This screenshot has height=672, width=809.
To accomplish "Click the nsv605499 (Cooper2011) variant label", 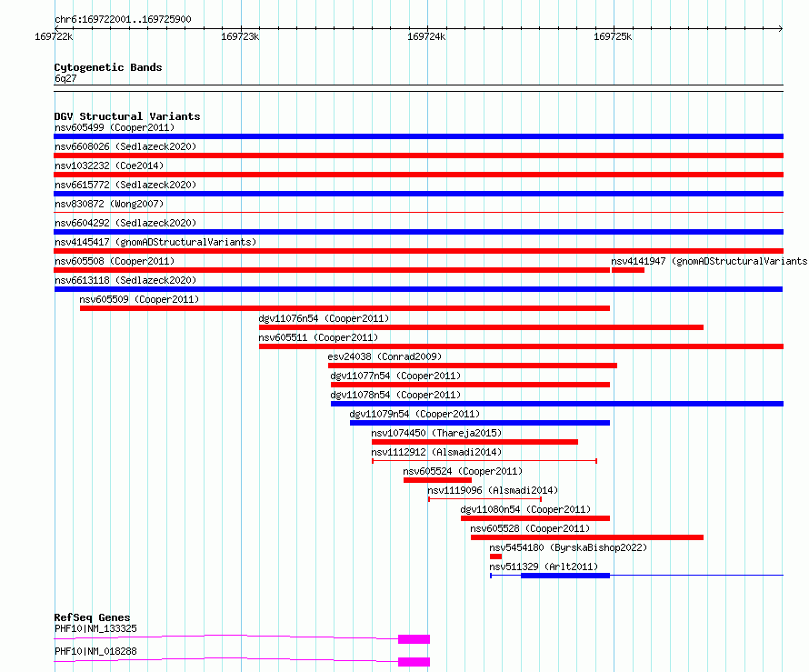I will (115, 127).
